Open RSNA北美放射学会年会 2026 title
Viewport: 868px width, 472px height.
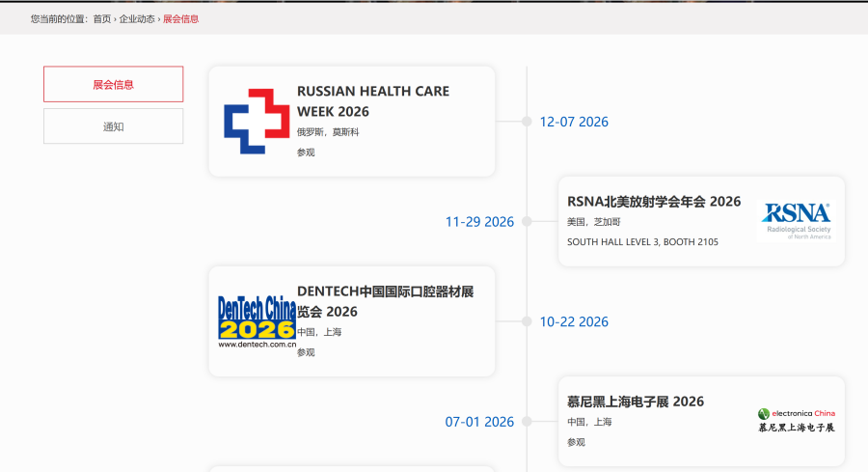pos(654,202)
